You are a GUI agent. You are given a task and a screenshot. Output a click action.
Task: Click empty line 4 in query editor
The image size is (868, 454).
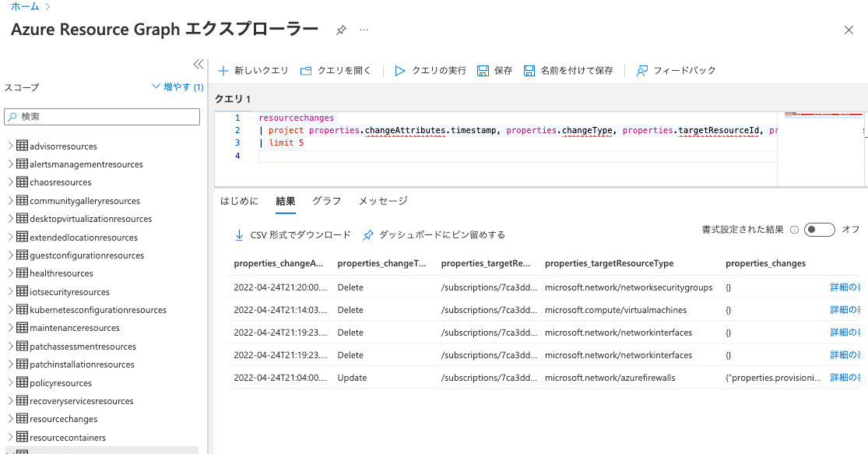point(518,156)
